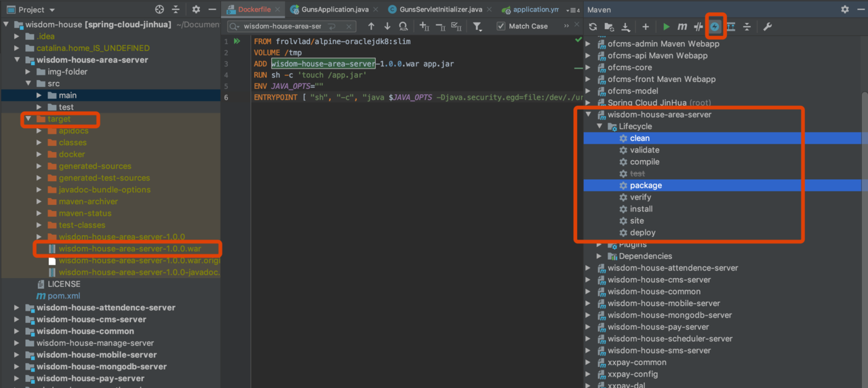Image resolution: width=868 pixels, height=388 pixels.
Task: Collapse all in Maven tool window
Action: [747, 26]
